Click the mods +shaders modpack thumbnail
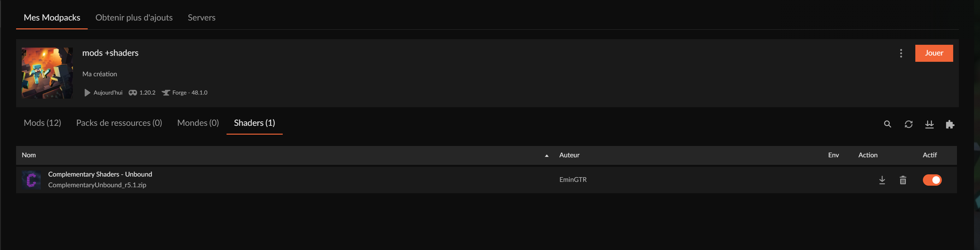The width and height of the screenshot is (980, 250). point(47,73)
